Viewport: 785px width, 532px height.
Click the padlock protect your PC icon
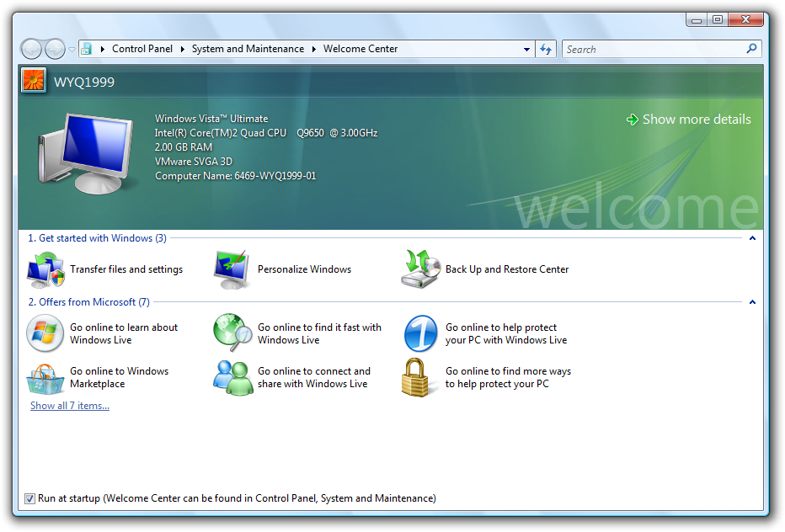point(415,377)
